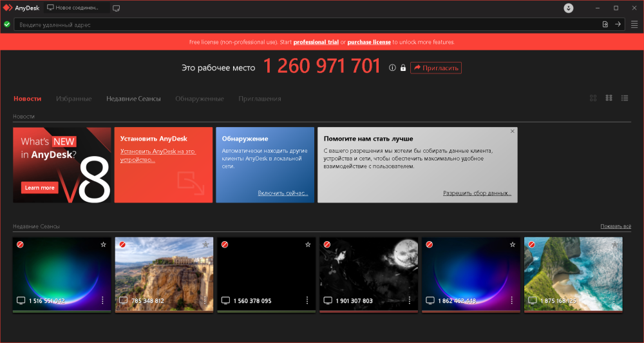Favorite session 1 516 551 042 with star
The height and width of the screenshot is (343, 644).
(104, 244)
